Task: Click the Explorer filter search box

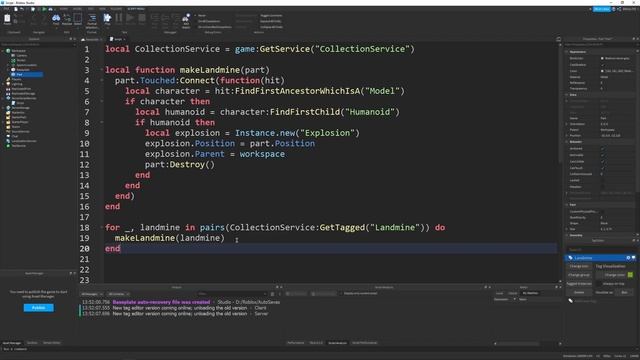Action: click(38, 44)
